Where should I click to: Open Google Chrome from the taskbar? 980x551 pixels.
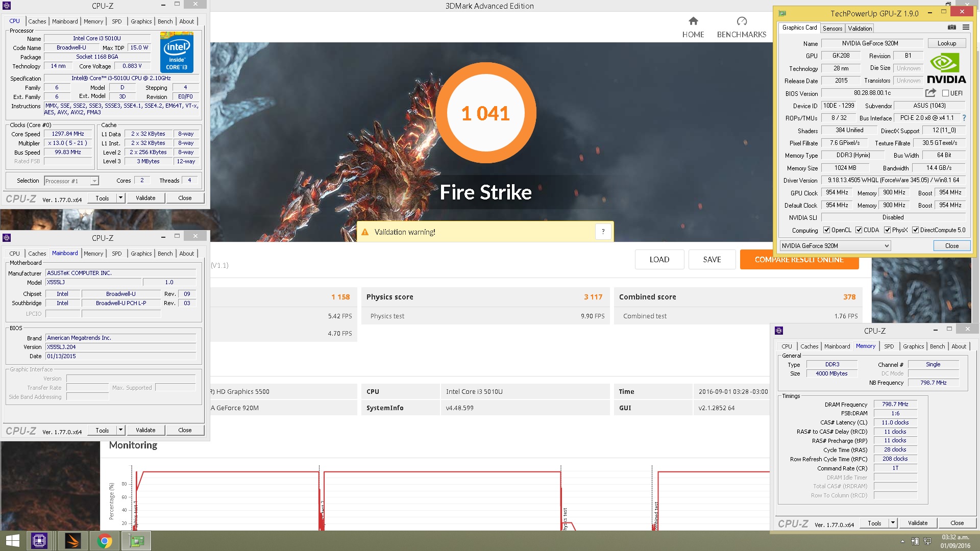[x=105, y=541]
